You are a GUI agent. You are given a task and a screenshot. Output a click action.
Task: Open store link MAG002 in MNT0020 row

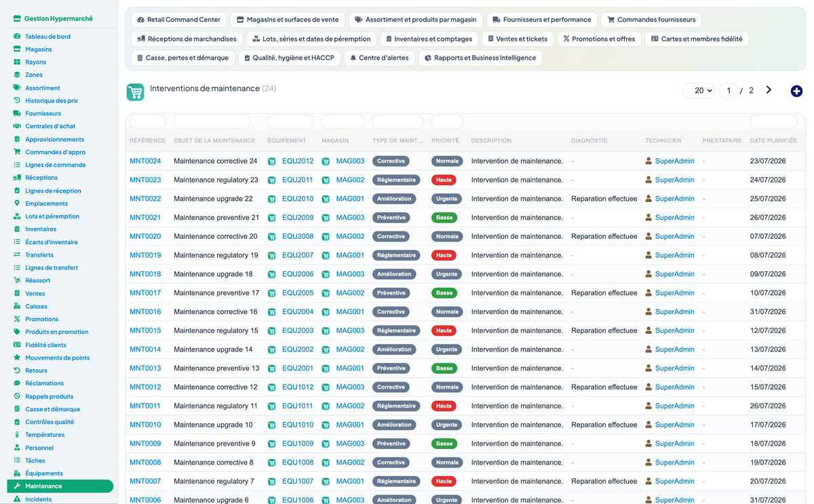tap(350, 237)
